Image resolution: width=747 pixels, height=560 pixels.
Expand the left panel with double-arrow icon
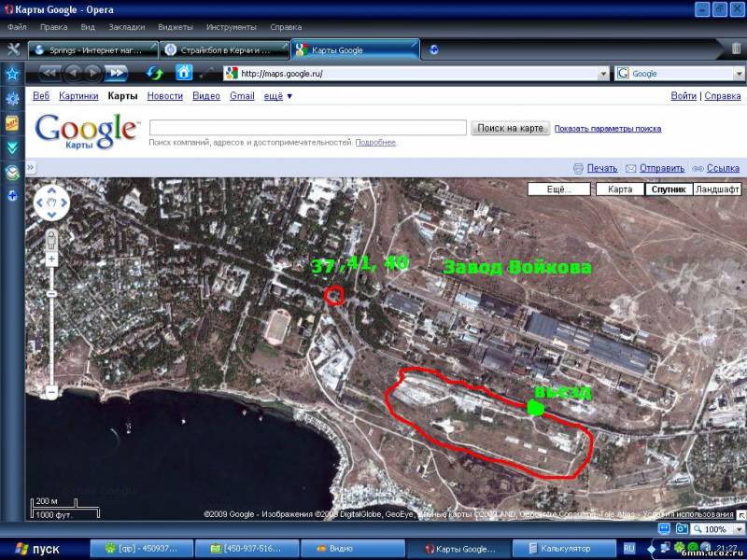[31, 167]
